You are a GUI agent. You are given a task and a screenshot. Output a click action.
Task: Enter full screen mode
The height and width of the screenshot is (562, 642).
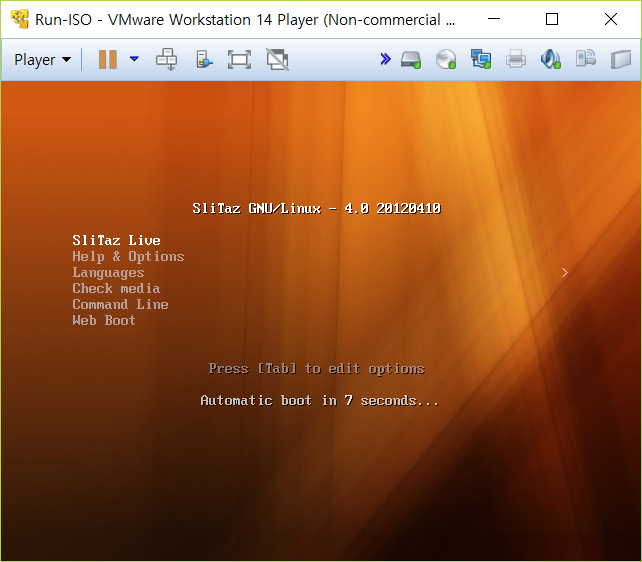pyautogui.click(x=240, y=60)
